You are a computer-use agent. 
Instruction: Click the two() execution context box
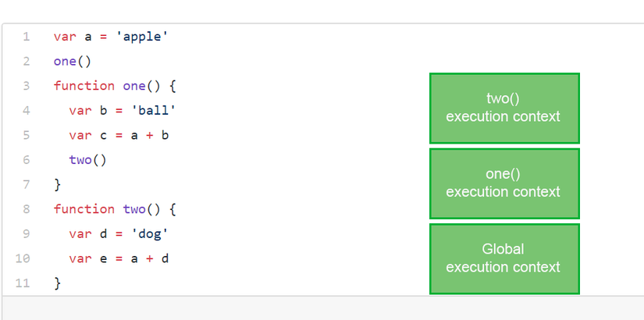503,108
